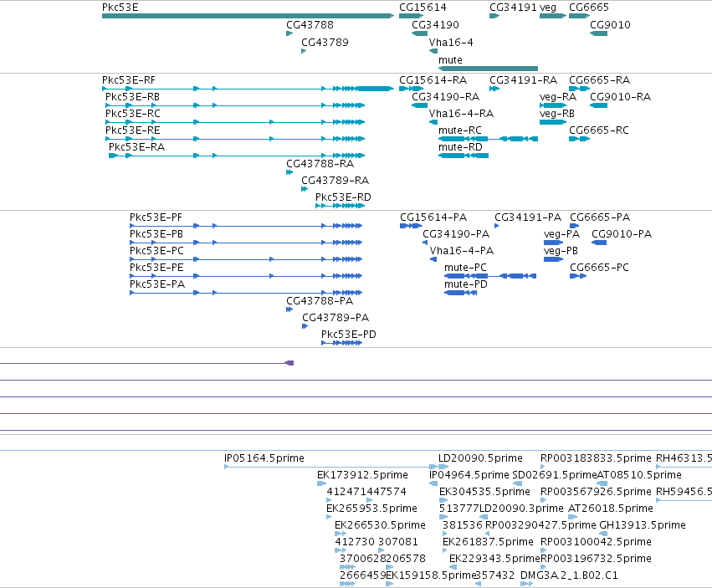Image resolution: width=712 pixels, height=588 pixels.
Task: Select EST IP05164.5prime
Action: click(264, 458)
